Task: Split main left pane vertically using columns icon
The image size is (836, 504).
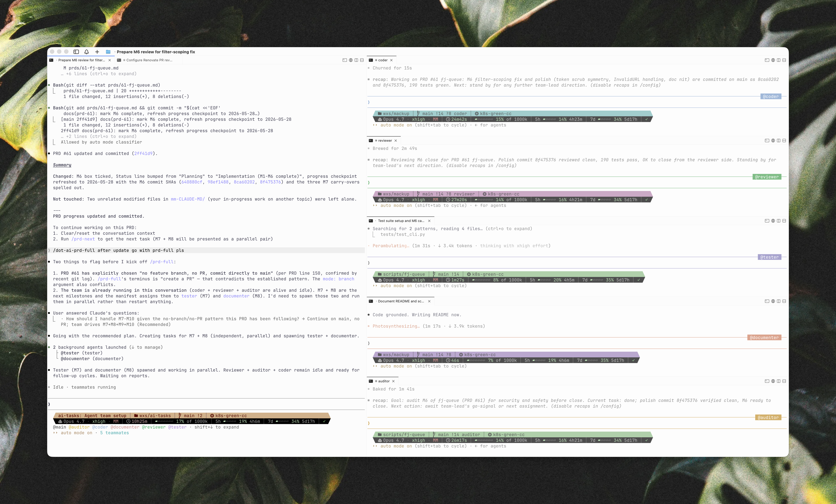Action: coord(356,60)
